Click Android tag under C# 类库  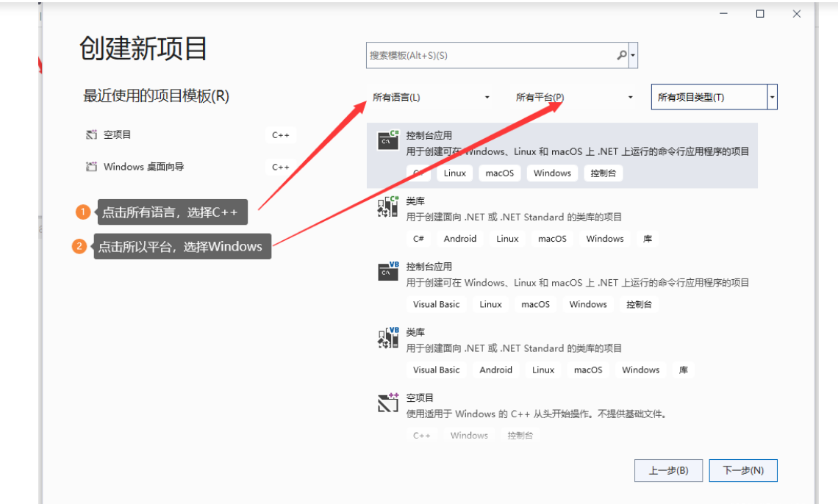point(459,239)
